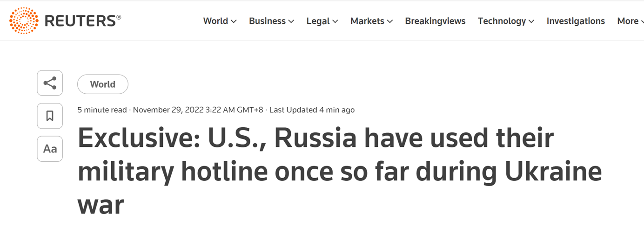Select the Technology navigation label
Viewport: 644px width, 228px height.
click(x=502, y=21)
